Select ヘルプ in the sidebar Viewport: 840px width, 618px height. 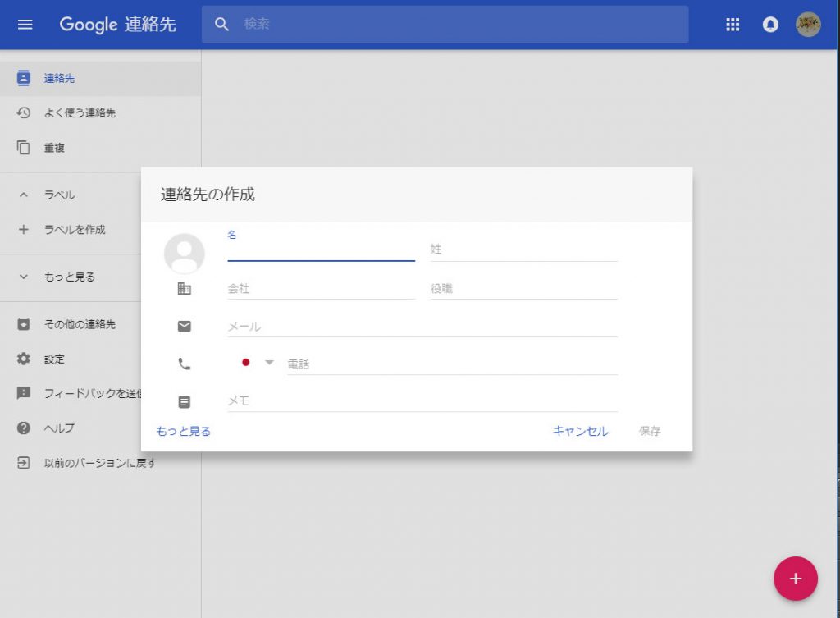[59, 428]
